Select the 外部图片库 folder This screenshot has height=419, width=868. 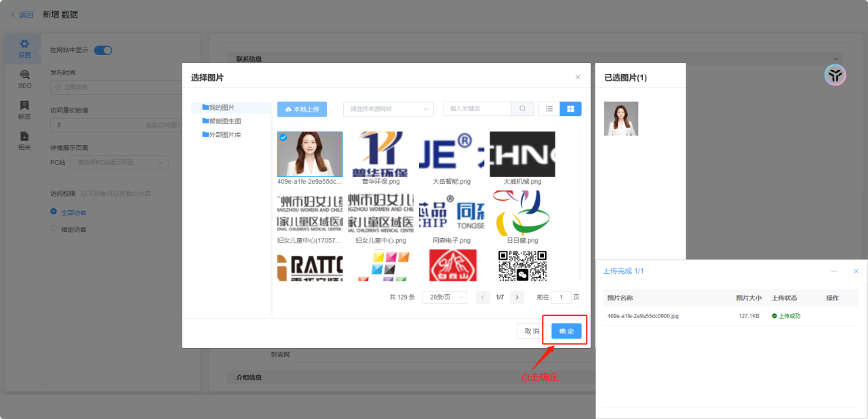click(x=222, y=135)
